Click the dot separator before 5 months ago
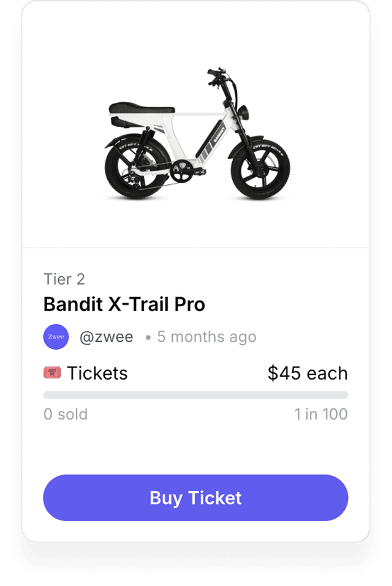Image resolution: width=392 pixels, height=586 pixels. coord(149,336)
